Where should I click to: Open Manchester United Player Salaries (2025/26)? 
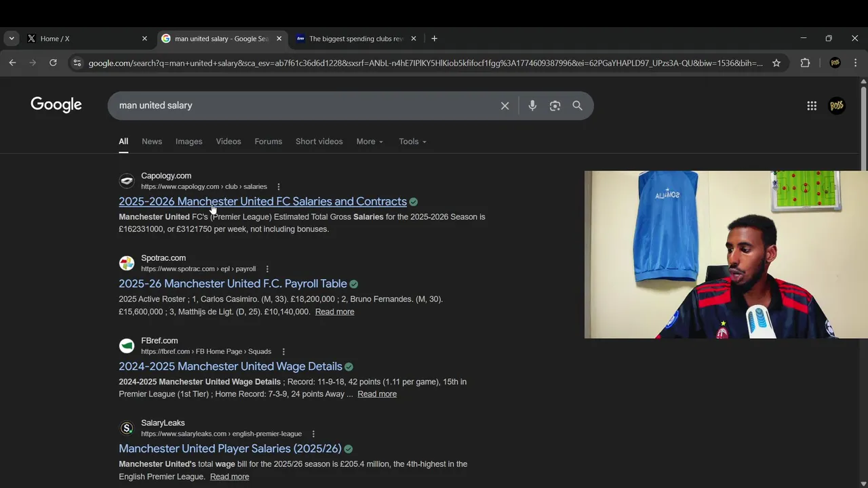point(230,449)
